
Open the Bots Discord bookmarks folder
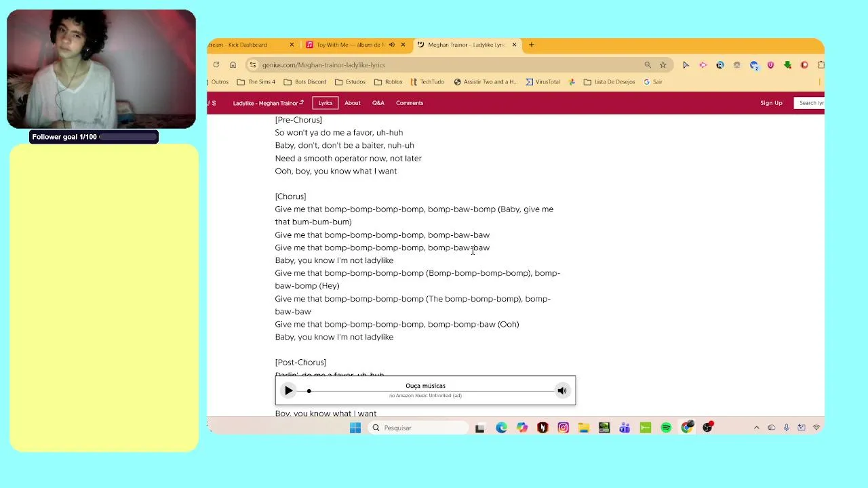coord(305,82)
